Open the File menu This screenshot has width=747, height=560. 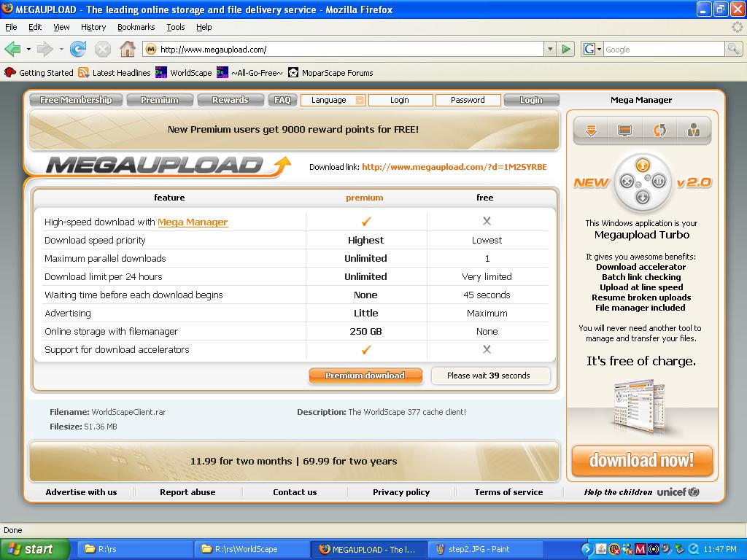pos(11,27)
